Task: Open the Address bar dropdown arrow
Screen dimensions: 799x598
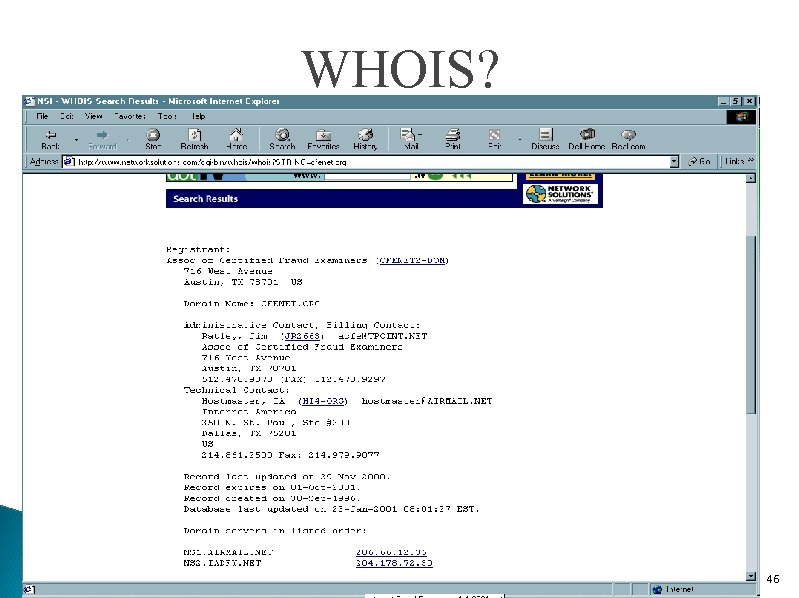Action: (674, 162)
